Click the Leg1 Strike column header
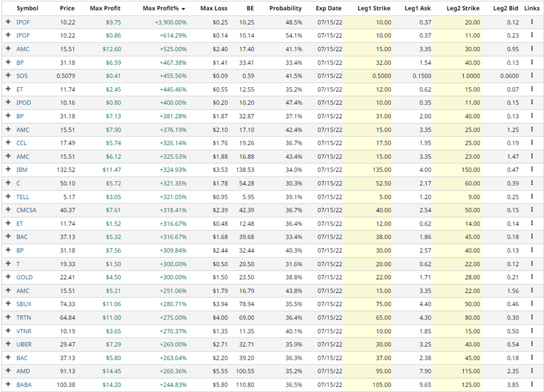Screen dimensions: 544x392 [x=374, y=9]
